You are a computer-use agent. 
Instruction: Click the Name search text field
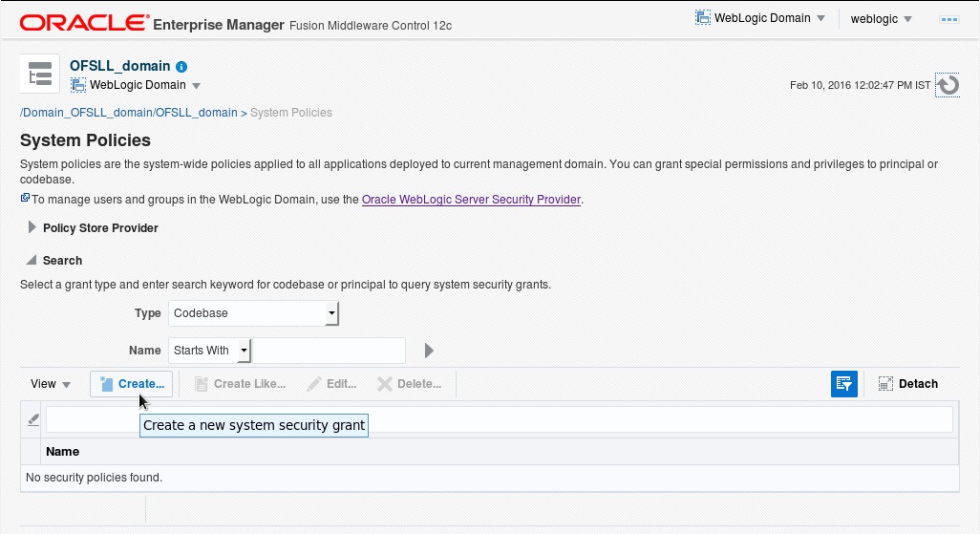coord(329,351)
